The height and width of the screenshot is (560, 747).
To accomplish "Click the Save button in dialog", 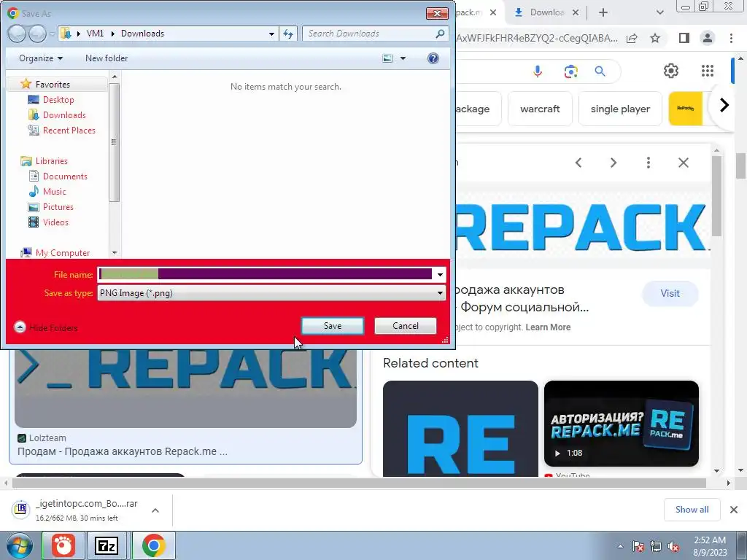I will [x=333, y=326].
